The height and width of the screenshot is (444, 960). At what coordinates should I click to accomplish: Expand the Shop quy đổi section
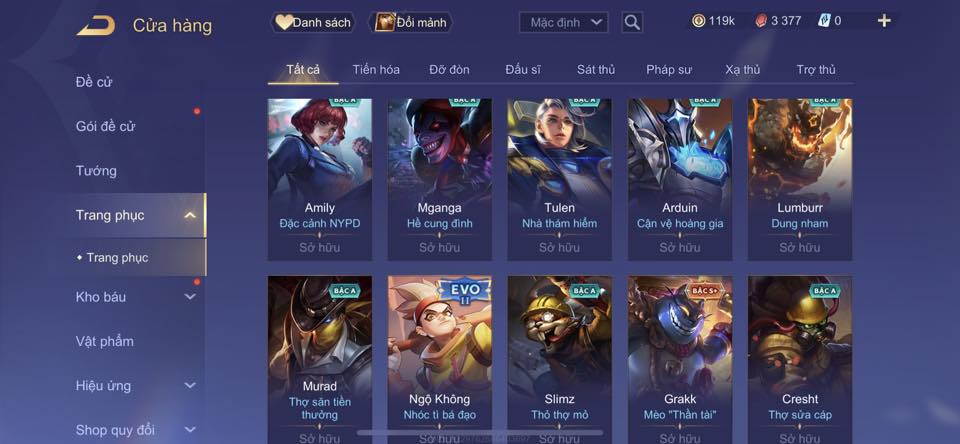tap(190, 430)
